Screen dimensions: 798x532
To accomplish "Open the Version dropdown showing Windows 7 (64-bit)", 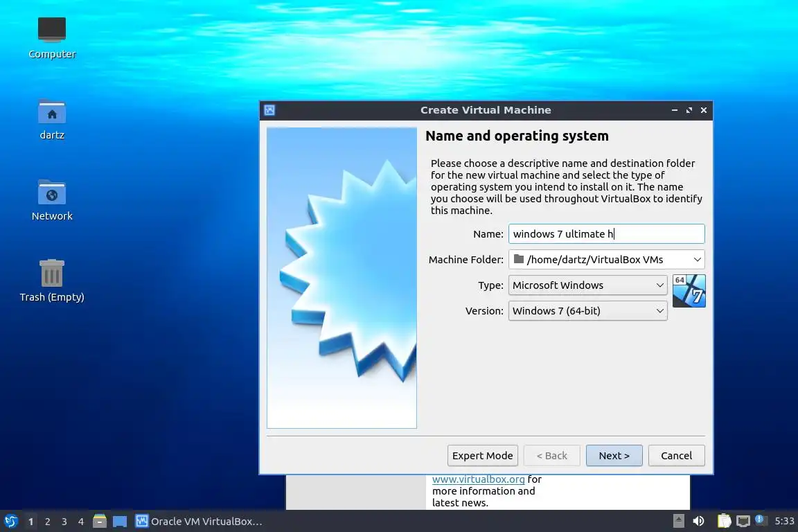I will click(x=588, y=310).
